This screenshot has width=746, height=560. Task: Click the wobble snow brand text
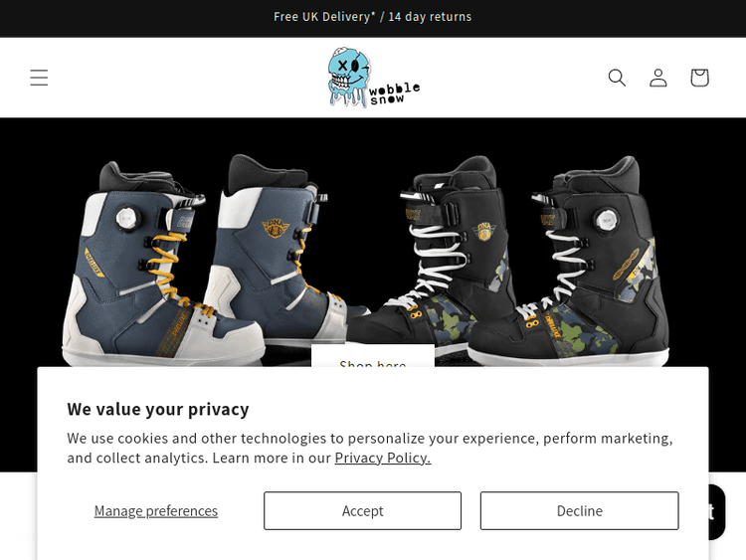click(395, 93)
